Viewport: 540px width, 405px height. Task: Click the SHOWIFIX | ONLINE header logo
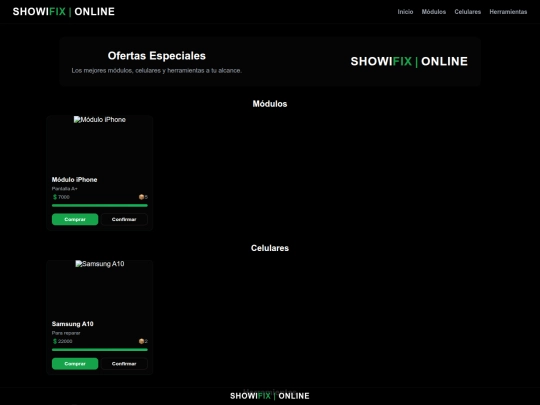[x=64, y=12]
